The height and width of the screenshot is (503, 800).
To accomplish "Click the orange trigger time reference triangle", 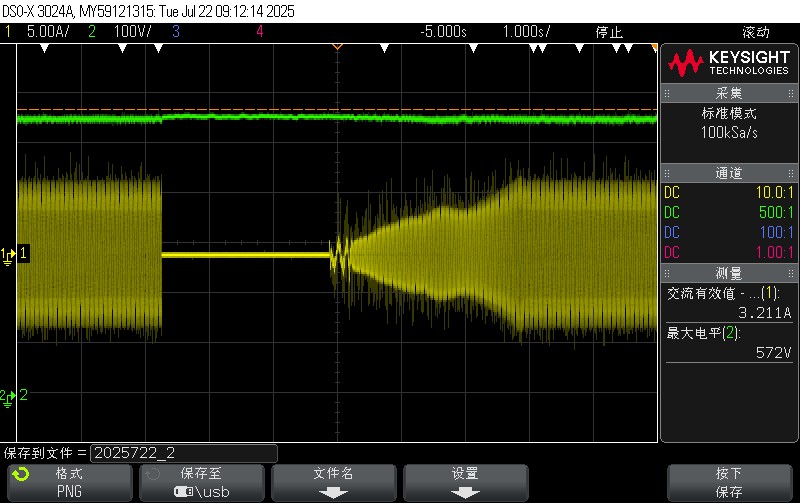I will [337, 47].
